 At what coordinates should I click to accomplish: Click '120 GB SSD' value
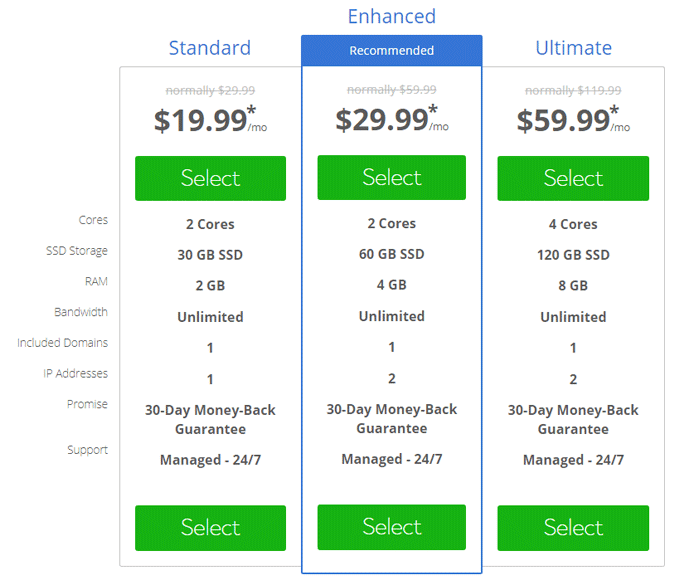pos(573,255)
